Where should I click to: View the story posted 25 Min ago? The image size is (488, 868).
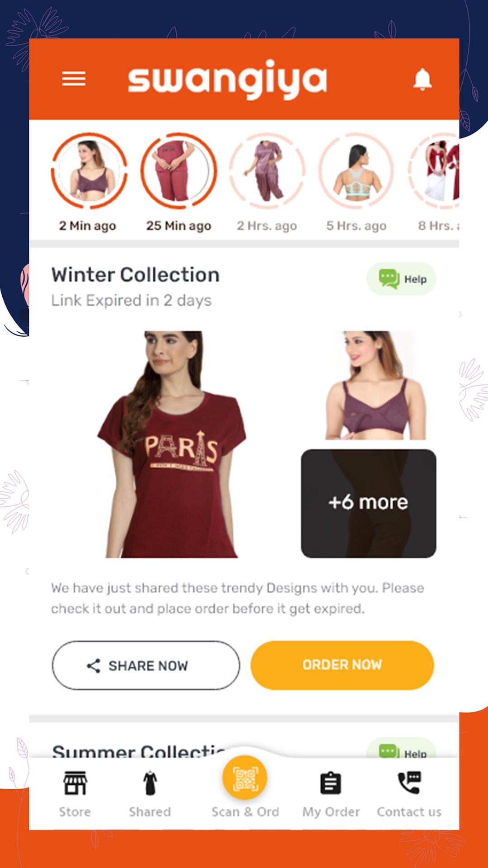coord(179,170)
